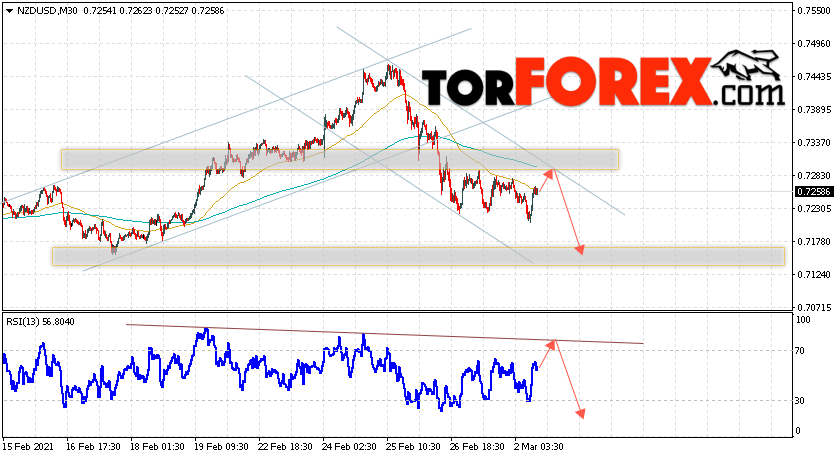Select the 0.72830 price axis label

click(813, 176)
